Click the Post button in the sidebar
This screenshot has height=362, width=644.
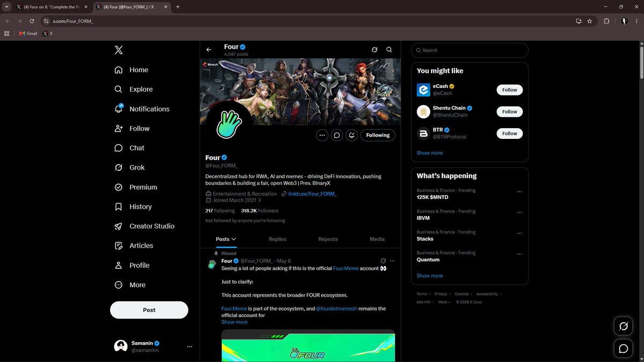(x=149, y=310)
